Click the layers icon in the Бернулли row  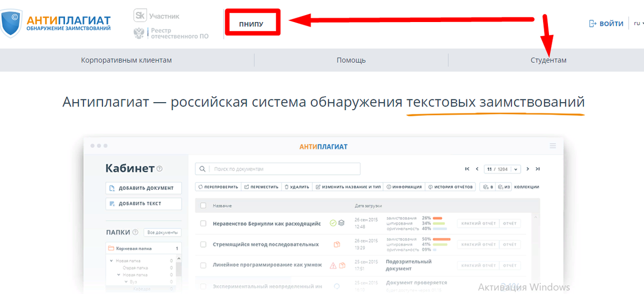341,223
